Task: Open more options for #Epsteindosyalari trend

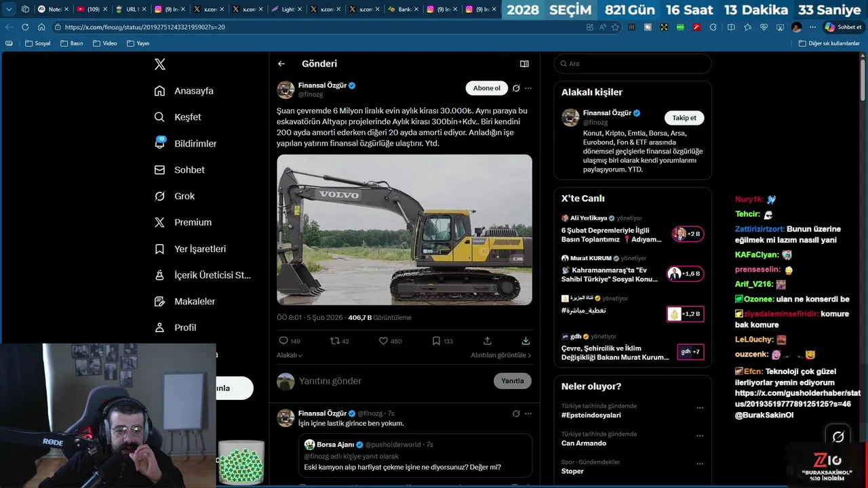Action: pos(699,408)
